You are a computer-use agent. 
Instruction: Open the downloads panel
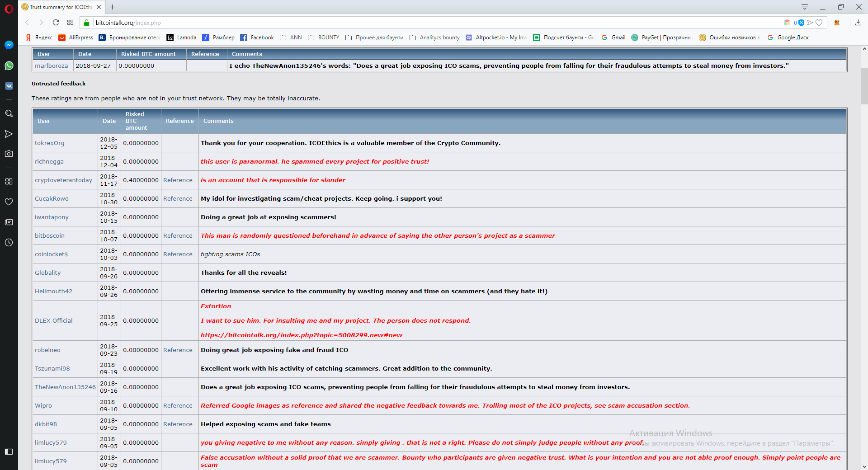pyautogui.click(x=858, y=23)
